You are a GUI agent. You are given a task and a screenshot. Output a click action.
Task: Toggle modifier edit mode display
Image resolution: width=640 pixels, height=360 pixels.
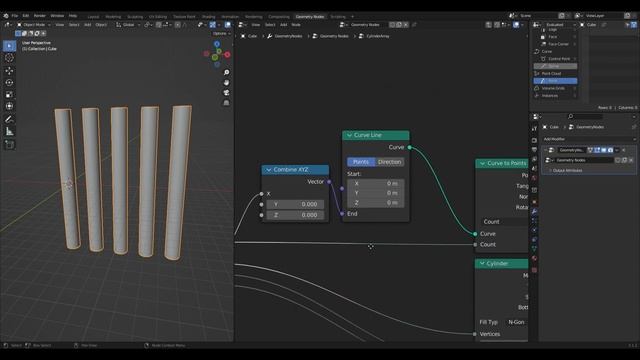pyautogui.click(x=597, y=150)
